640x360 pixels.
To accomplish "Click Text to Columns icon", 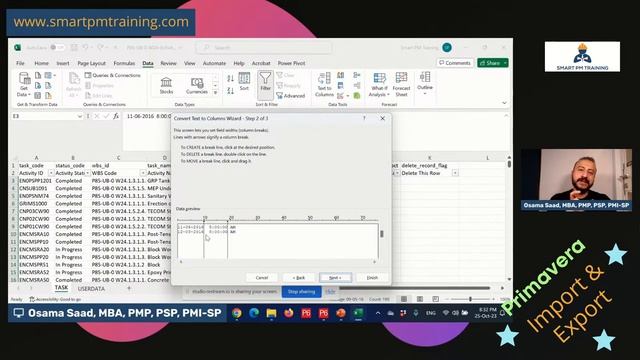I will coord(324,84).
